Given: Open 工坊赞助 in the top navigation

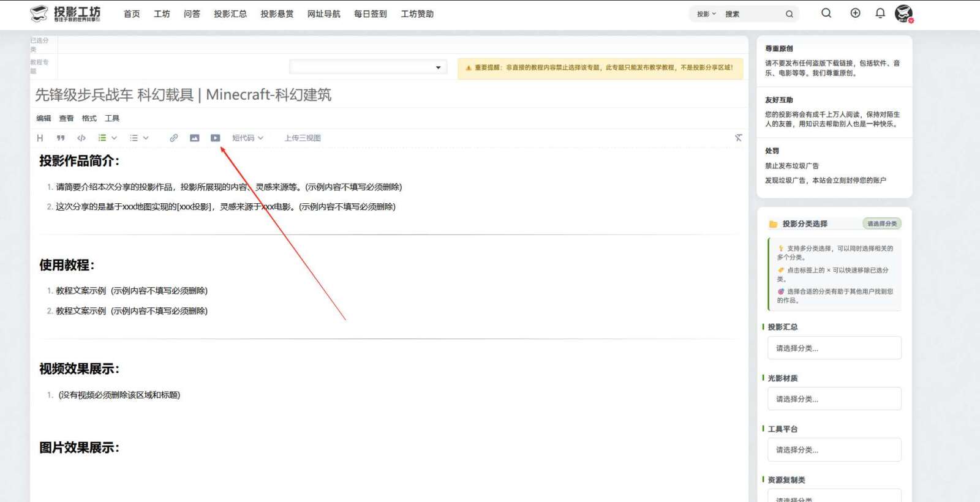Looking at the screenshot, I should (417, 13).
